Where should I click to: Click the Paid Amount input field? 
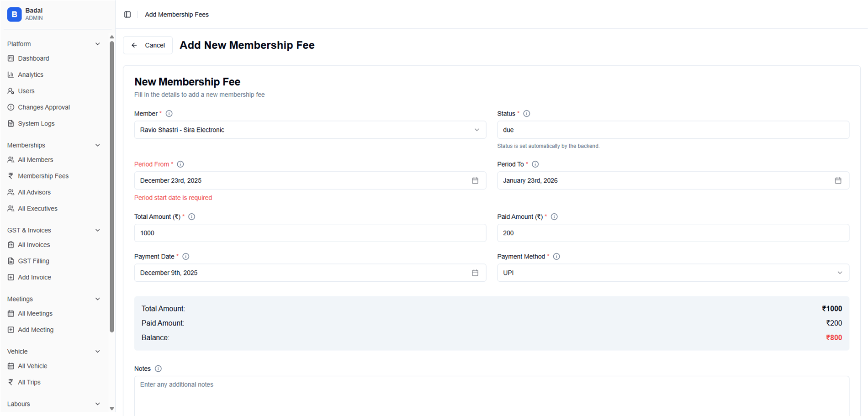(673, 233)
